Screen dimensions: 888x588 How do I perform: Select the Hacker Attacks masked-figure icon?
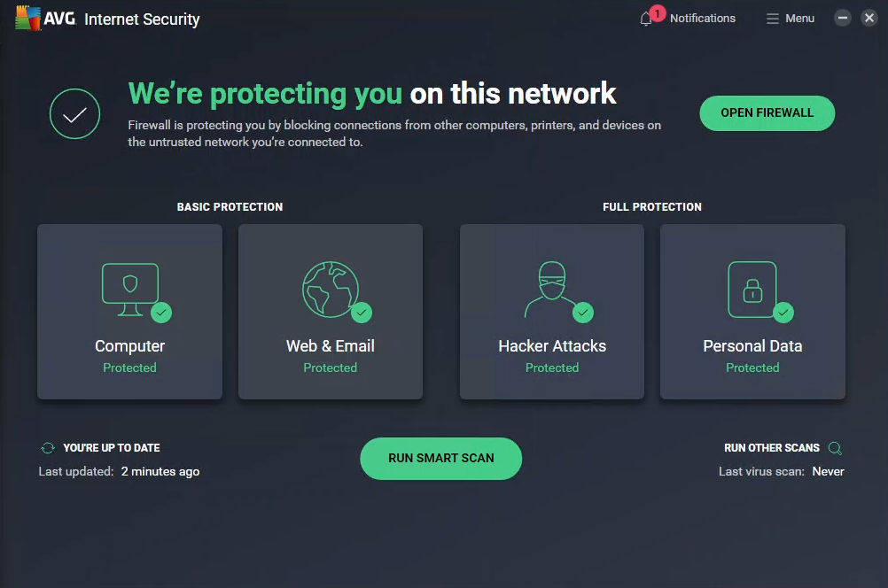point(551,285)
